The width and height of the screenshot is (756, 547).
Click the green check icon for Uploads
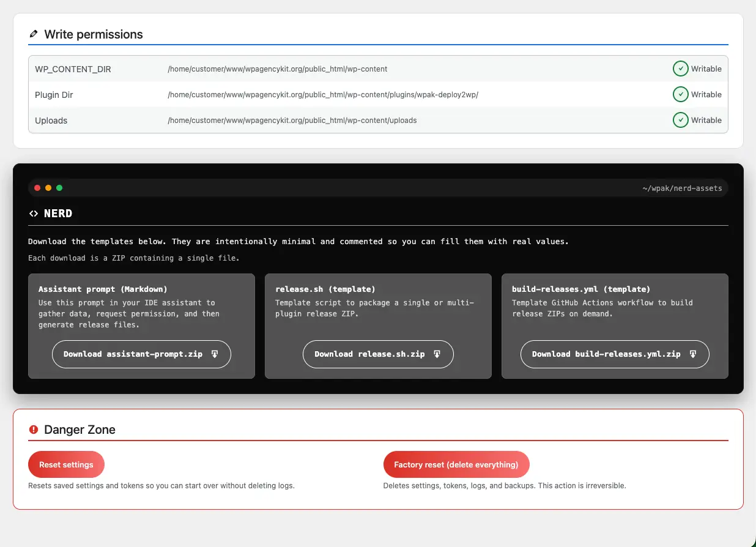pos(680,120)
